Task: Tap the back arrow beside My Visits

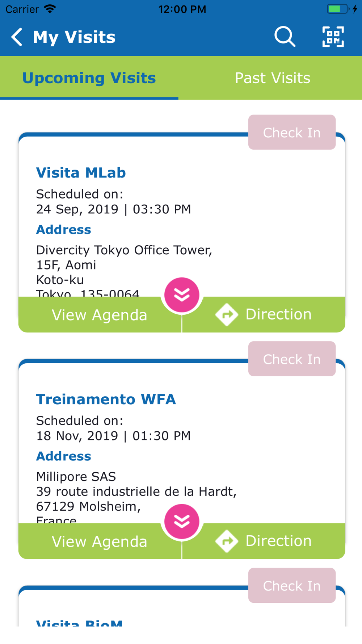Action: pos(17,37)
